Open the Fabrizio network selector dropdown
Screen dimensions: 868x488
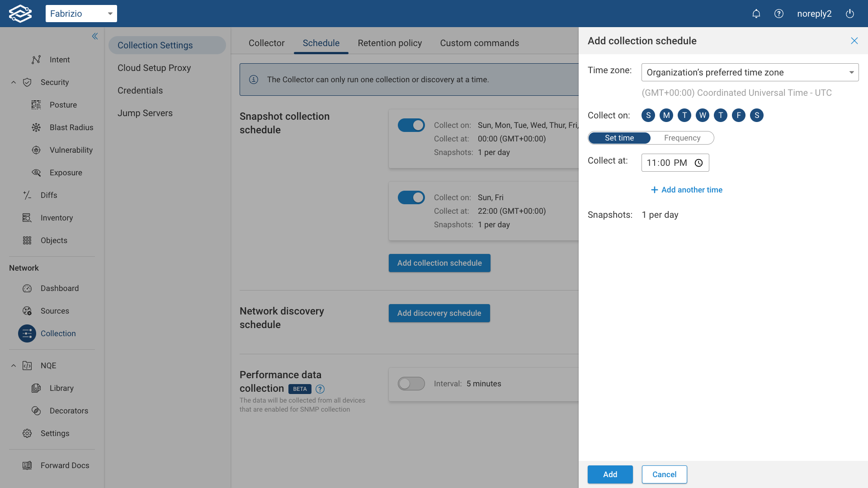point(81,14)
